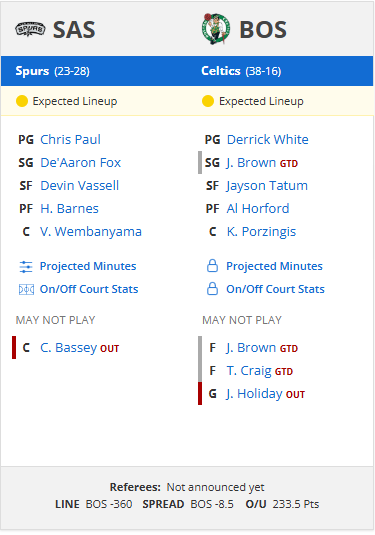Click T. Craig game-time decision entry
The image size is (375, 535).
249,371
